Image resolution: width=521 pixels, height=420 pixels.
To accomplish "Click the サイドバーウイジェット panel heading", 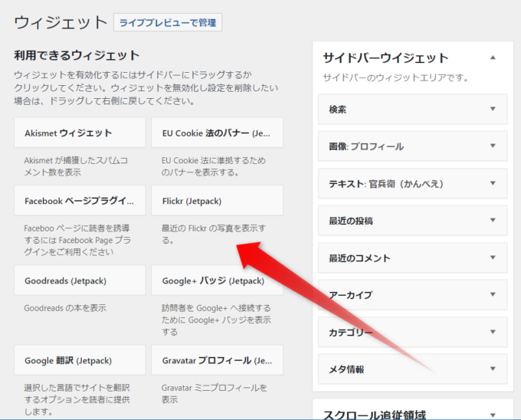I will 385,58.
